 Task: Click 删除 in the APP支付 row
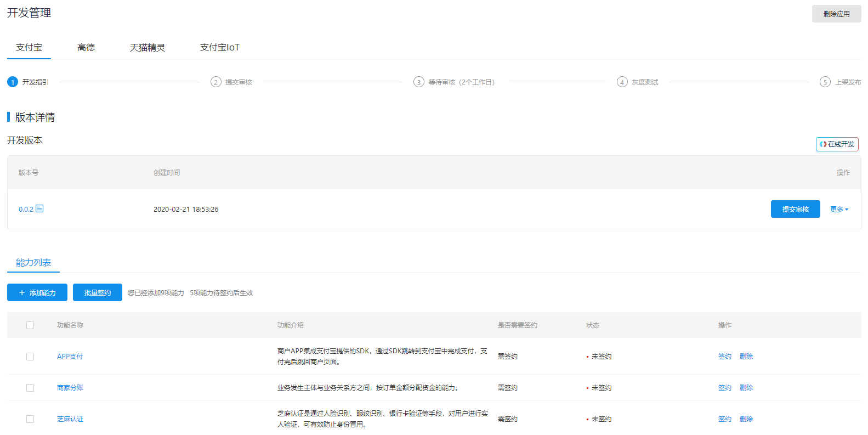tap(746, 357)
